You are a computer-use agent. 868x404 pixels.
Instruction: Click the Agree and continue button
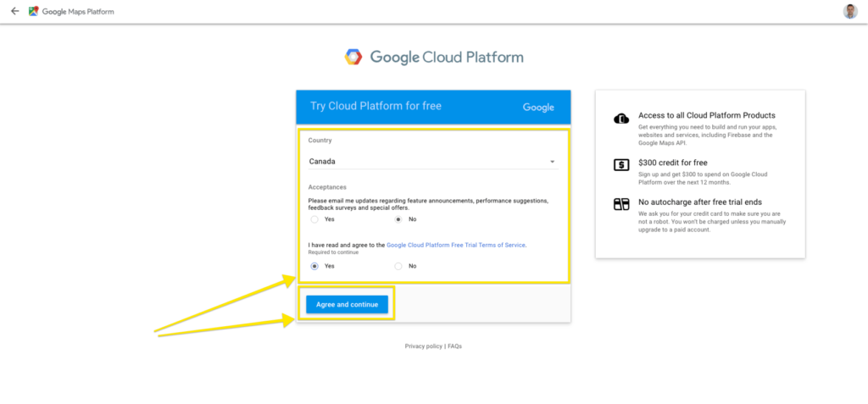[347, 304]
